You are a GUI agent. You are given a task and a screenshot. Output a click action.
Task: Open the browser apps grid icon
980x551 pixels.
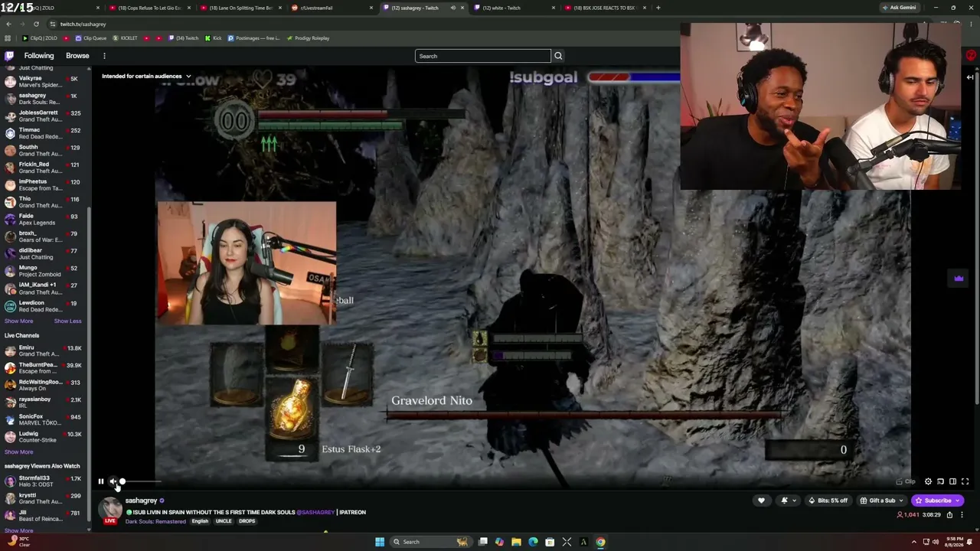tap(8, 38)
